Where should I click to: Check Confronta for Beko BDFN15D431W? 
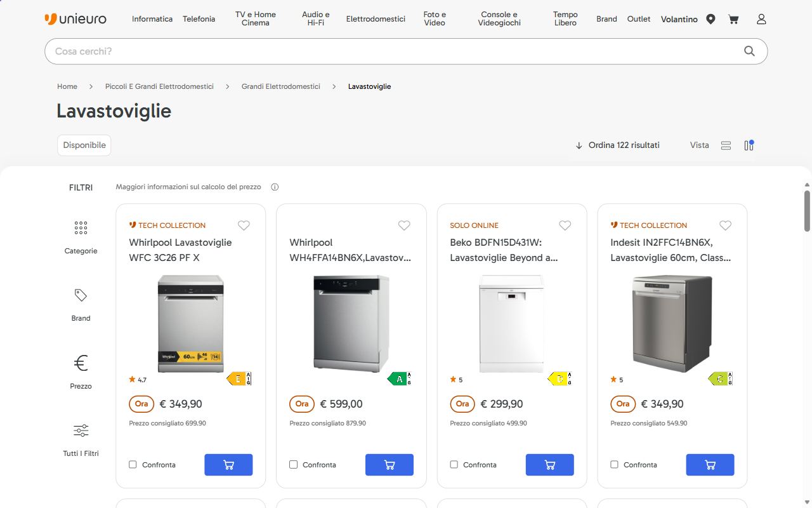(454, 465)
